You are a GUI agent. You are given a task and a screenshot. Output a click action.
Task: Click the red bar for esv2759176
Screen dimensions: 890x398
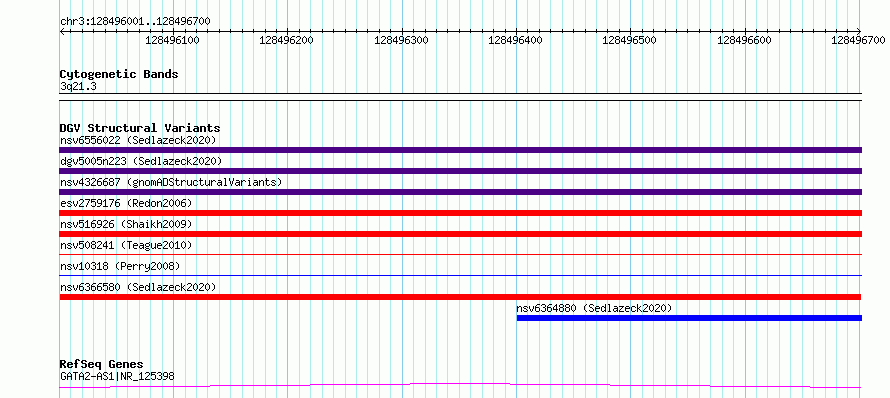[x=460, y=213]
